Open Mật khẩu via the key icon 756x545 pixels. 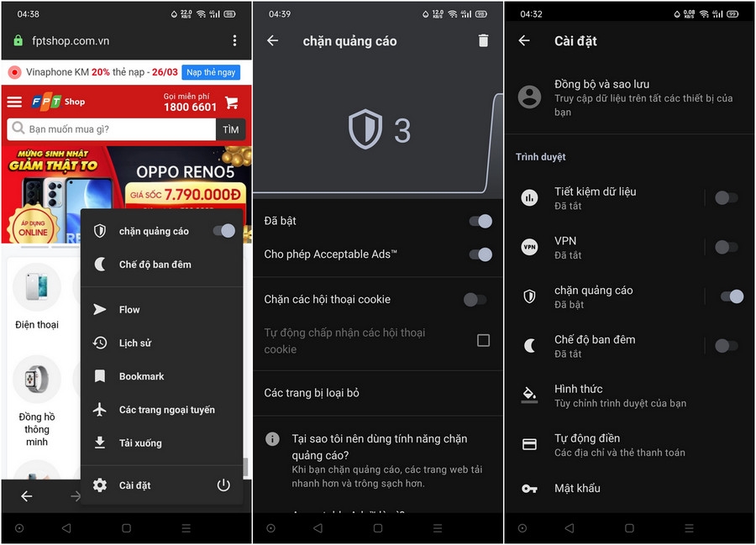point(580,488)
